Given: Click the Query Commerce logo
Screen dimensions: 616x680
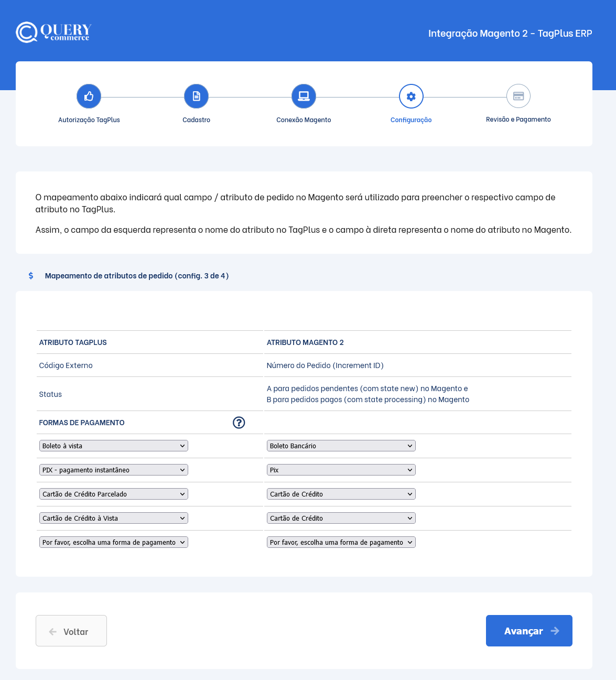Looking at the screenshot, I should [53, 32].
